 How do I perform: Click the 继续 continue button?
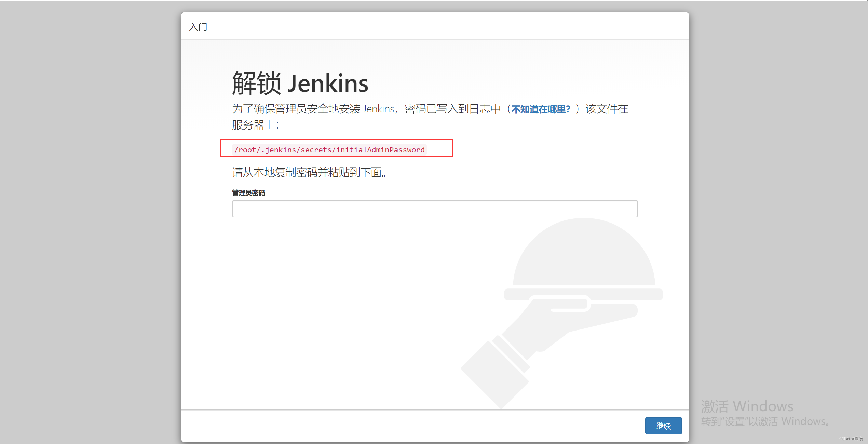[663, 426]
